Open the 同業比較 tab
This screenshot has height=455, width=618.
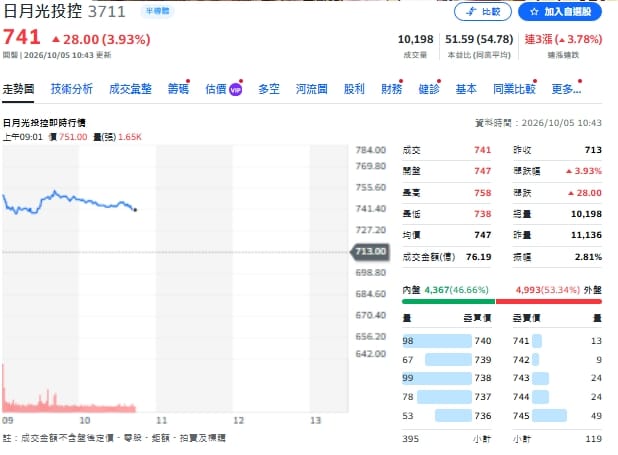tap(514, 89)
